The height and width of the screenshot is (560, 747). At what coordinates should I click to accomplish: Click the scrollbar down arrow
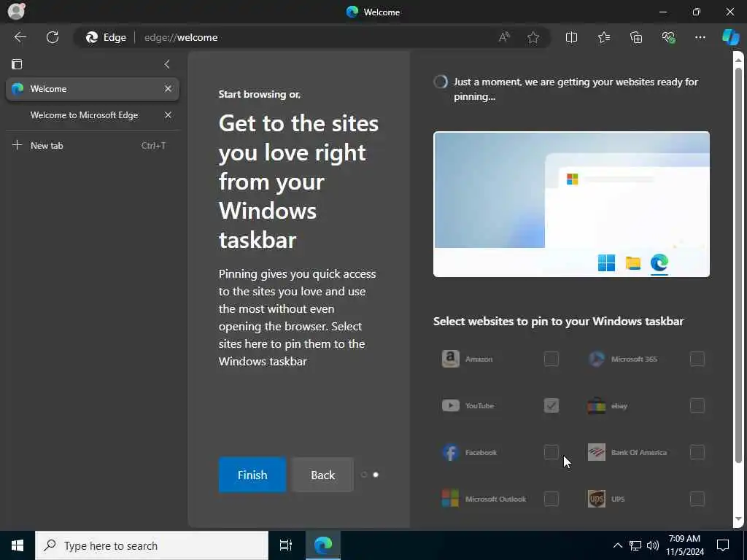click(738, 519)
